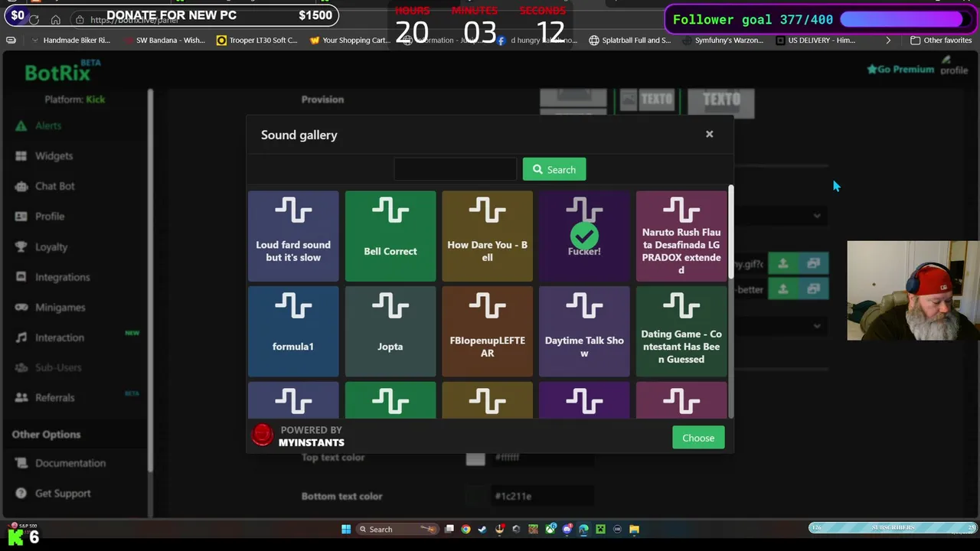Click the Chat Bot robot icon
This screenshot has height=551, width=980.
[x=21, y=186]
